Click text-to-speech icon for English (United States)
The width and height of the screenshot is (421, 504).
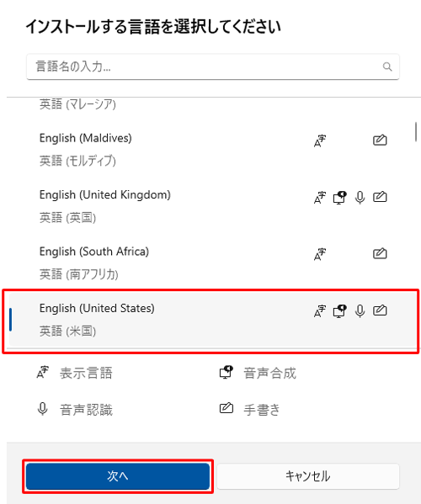click(x=339, y=311)
